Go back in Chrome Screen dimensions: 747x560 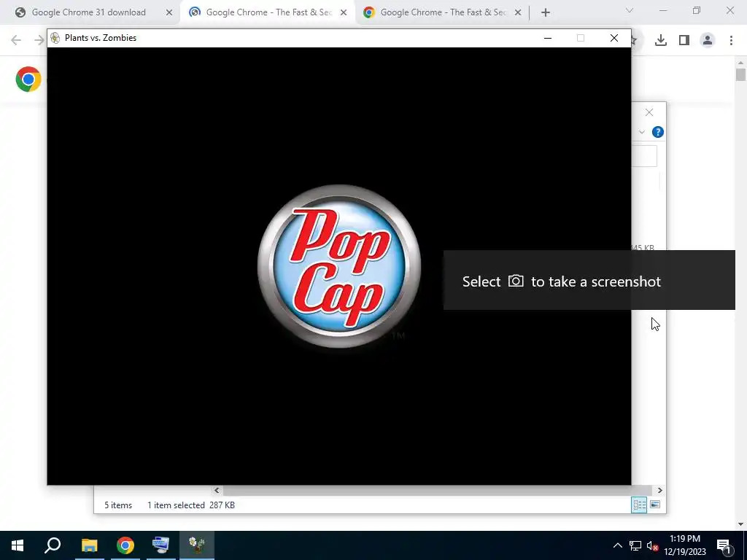(16, 40)
